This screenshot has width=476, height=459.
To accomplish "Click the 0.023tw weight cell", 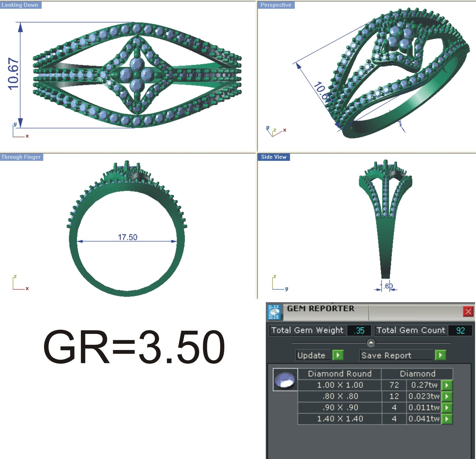I will point(424,396).
